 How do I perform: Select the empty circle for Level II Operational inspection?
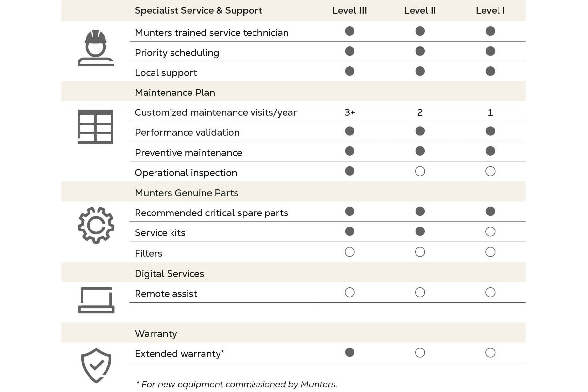pos(420,171)
